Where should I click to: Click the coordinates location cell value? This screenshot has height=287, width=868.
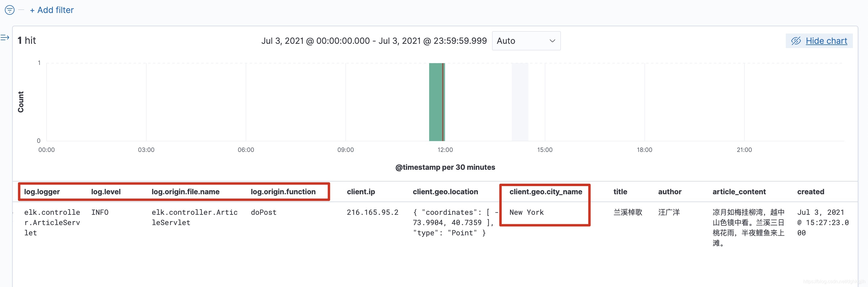[455, 223]
